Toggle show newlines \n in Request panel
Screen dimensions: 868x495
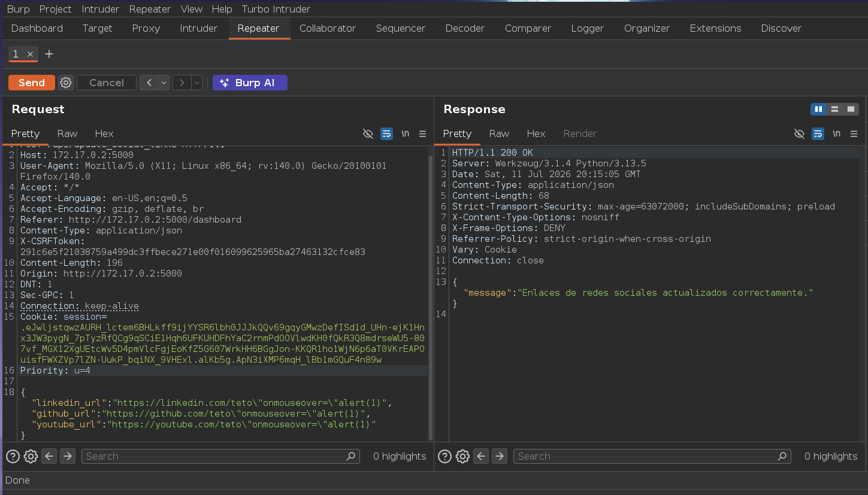coord(406,133)
